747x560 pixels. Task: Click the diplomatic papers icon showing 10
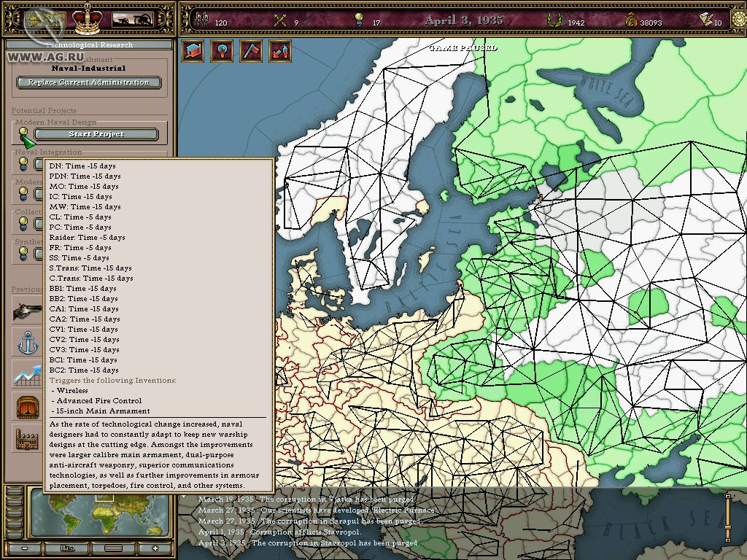[705, 19]
